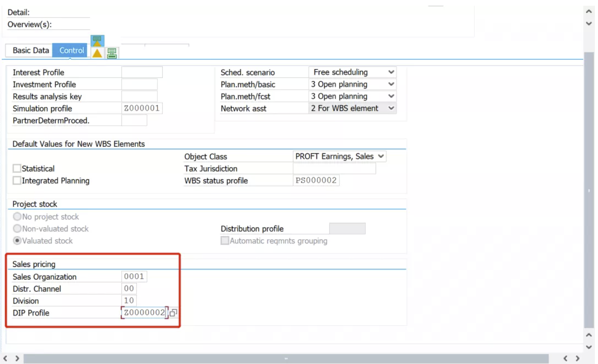Click the horizontal scrollbar thumb
The image size is (598, 364).
(286, 359)
